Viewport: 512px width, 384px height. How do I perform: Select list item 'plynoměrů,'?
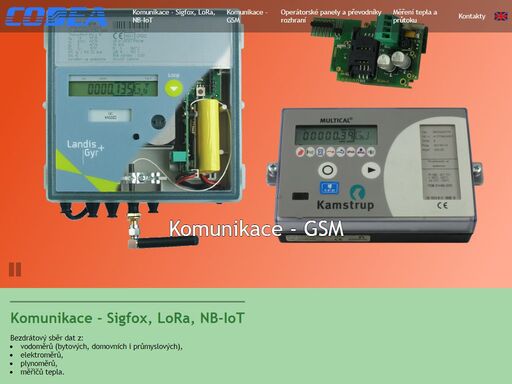39,363
